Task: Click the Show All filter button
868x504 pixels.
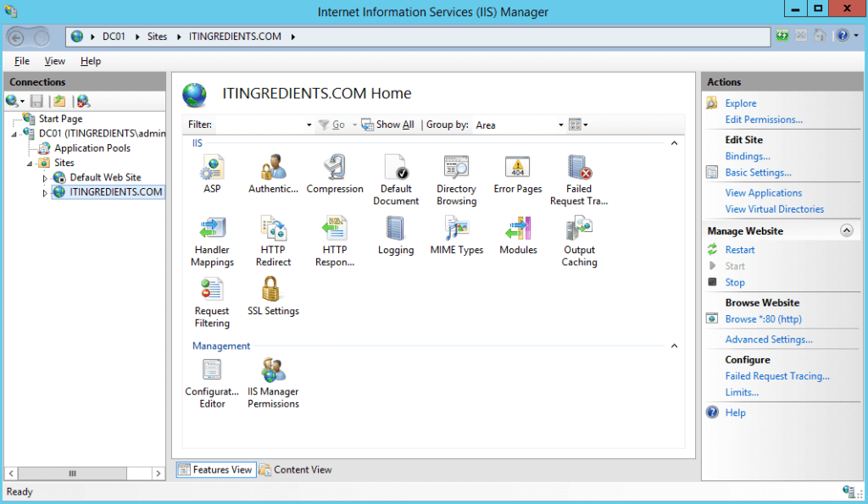Action: point(387,125)
